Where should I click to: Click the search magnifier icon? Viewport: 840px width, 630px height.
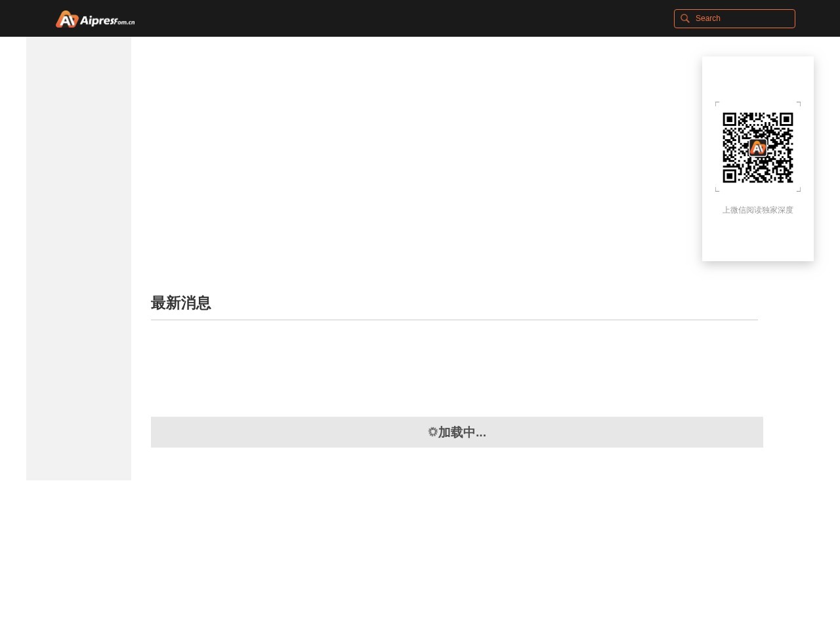click(x=684, y=18)
